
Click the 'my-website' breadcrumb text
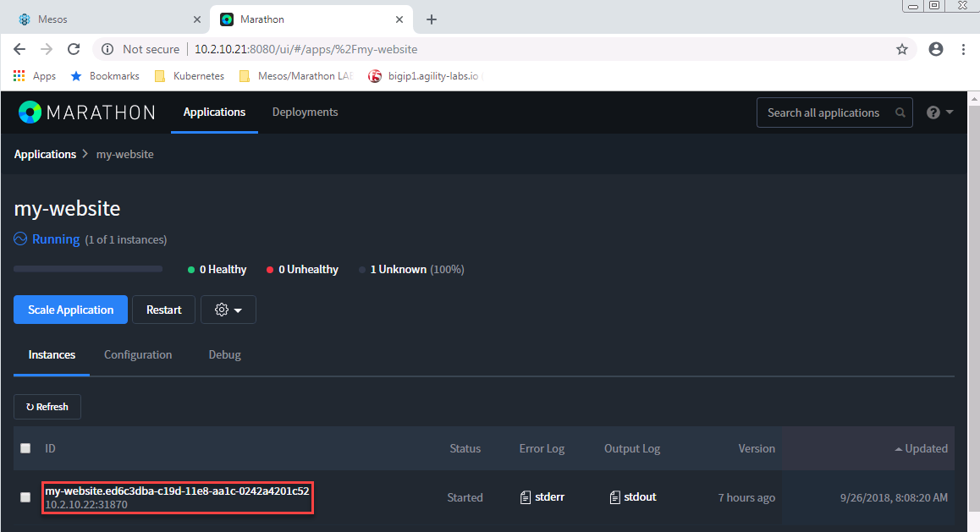coord(125,154)
